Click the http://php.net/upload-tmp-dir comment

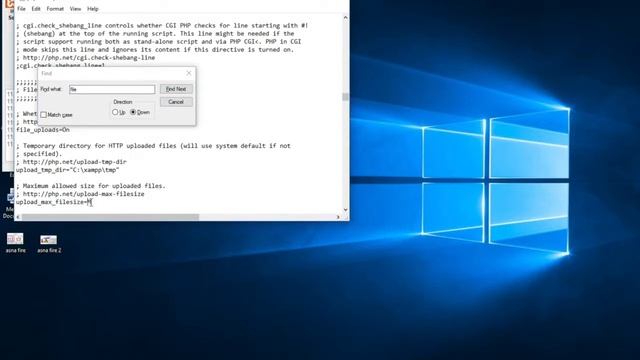point(71,162)
